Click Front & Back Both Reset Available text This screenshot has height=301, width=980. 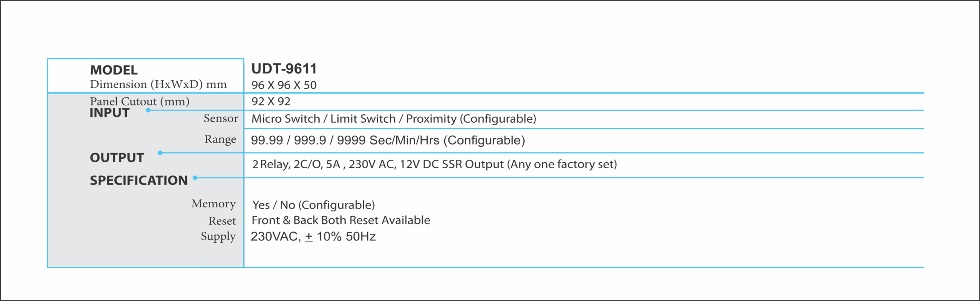341,220
